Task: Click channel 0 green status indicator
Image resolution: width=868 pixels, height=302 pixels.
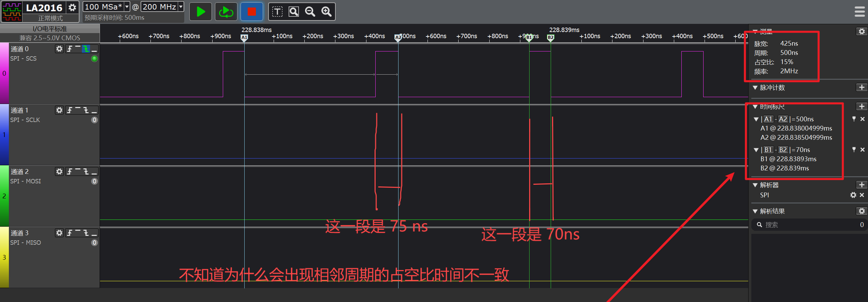Action: 95,59
